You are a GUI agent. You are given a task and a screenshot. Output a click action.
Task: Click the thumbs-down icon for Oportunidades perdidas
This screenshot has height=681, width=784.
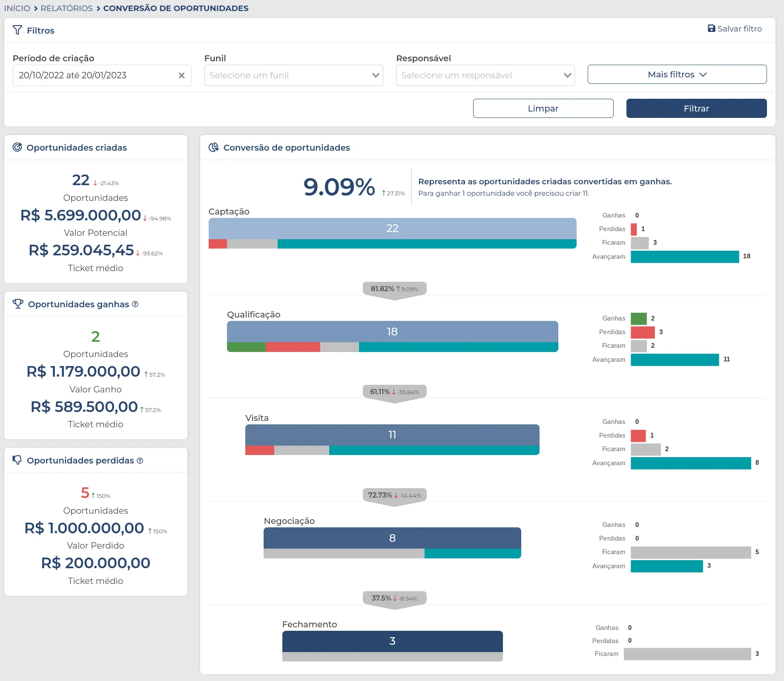pos(17,460)
